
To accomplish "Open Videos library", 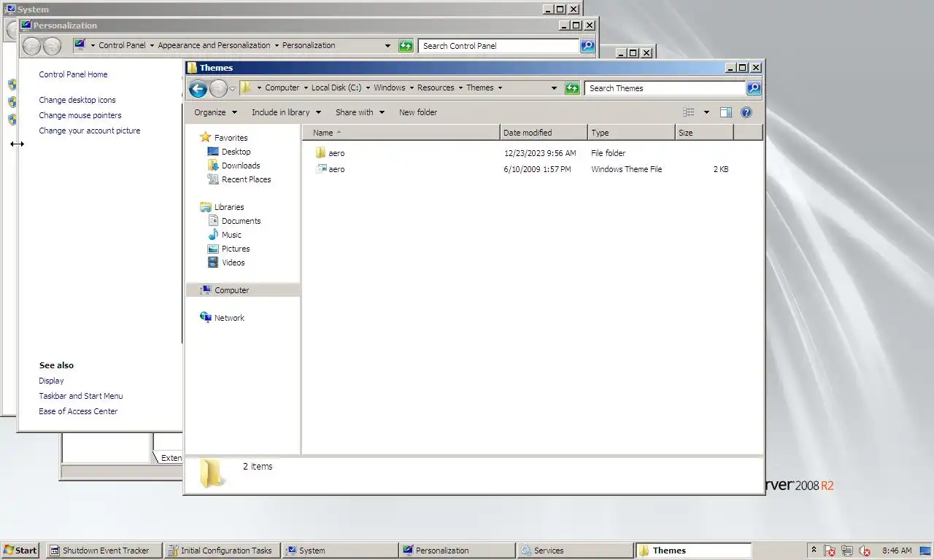I will [233, 262].
